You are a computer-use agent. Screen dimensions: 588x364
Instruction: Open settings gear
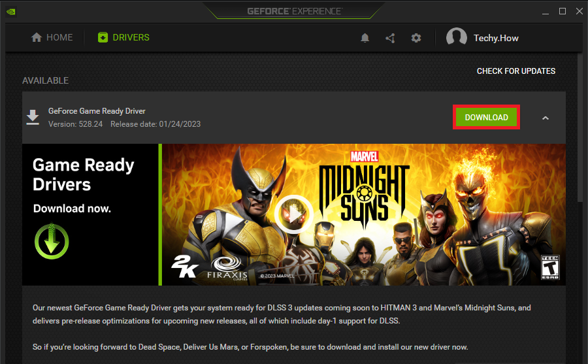[416, 38]
